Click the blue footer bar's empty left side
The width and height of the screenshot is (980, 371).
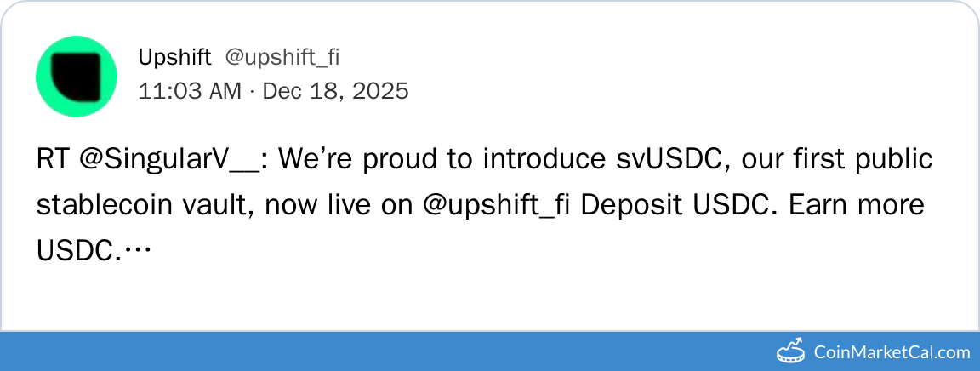(255, 351)
